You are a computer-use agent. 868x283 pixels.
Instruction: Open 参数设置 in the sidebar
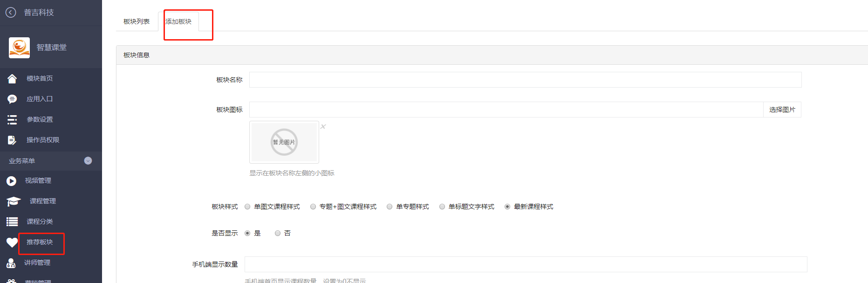tap(40, 119)
